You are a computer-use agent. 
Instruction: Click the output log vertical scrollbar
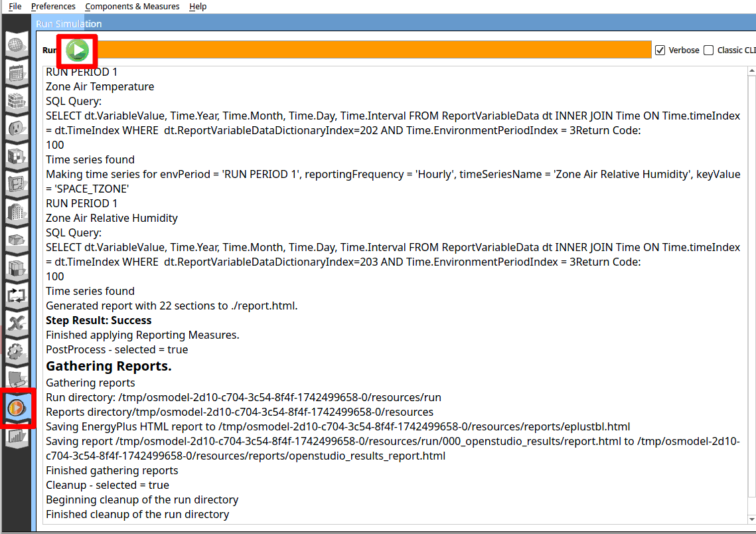pos(751,286)
